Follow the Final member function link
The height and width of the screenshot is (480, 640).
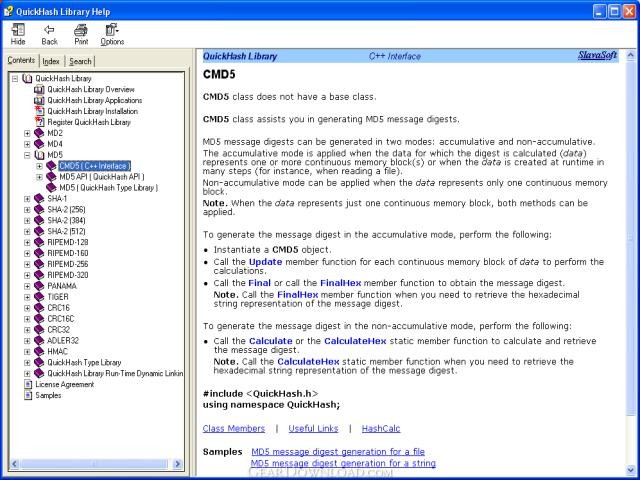click(x=259, y=283)
